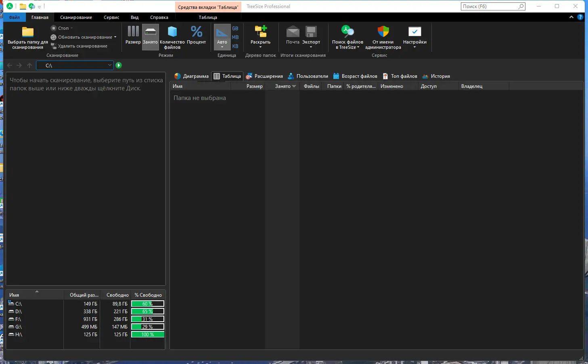
Task: Open the Настройки (options) dropdown
Action: coord(414,37)
